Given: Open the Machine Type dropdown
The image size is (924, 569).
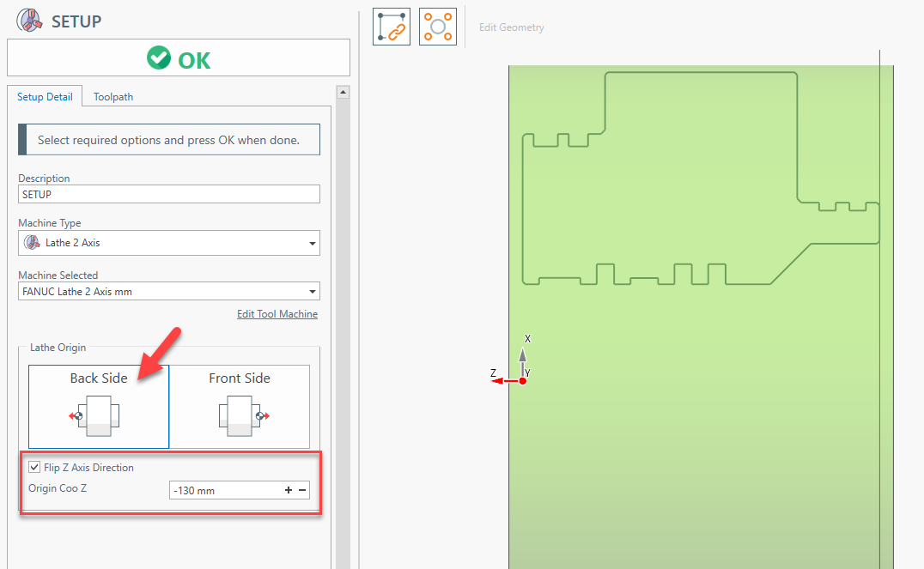Looking at the screenshot, I should point(312,244).
